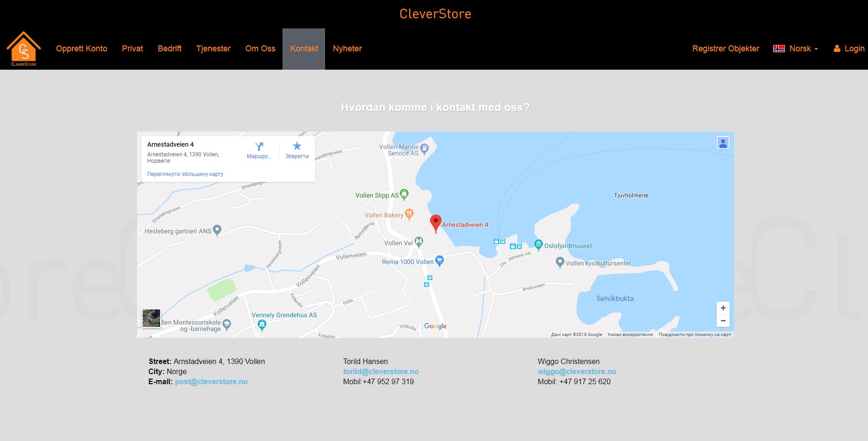Click the Norwegian flag icon
This screenshot has height=441, width=868.
[x=779, y=49]
